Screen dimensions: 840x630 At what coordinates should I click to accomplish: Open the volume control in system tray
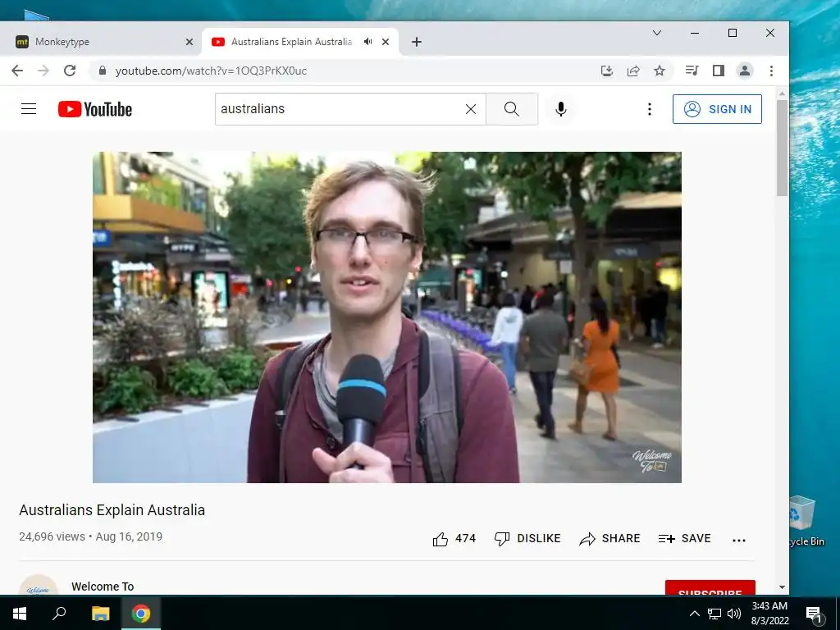coord(734,614)
